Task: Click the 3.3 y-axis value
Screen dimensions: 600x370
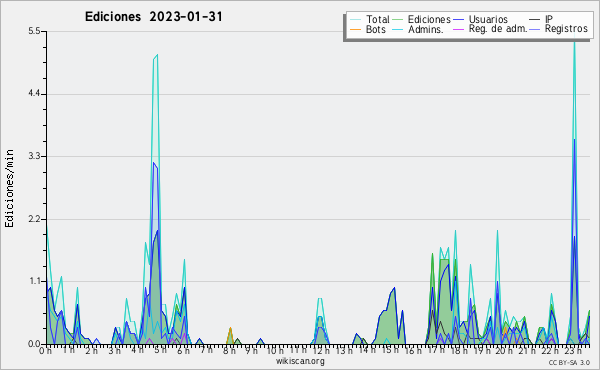Action: pyautogui.click(x=34, y=156)
